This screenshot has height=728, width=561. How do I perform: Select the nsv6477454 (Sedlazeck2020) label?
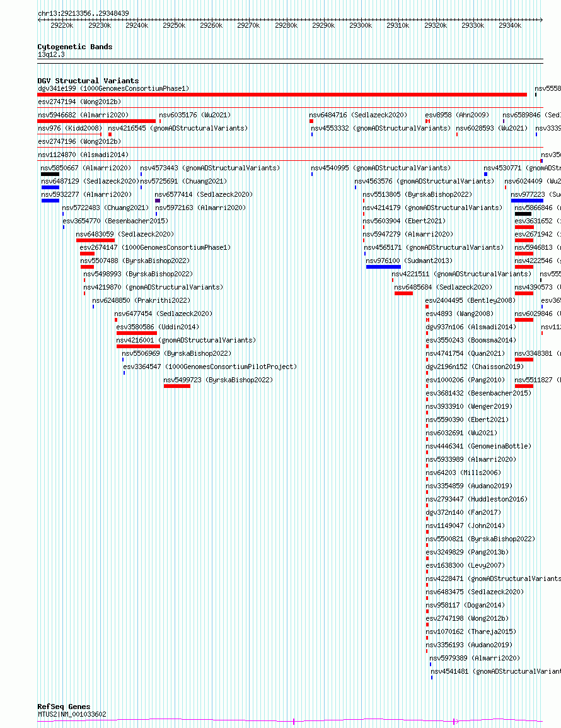[163, 314]
